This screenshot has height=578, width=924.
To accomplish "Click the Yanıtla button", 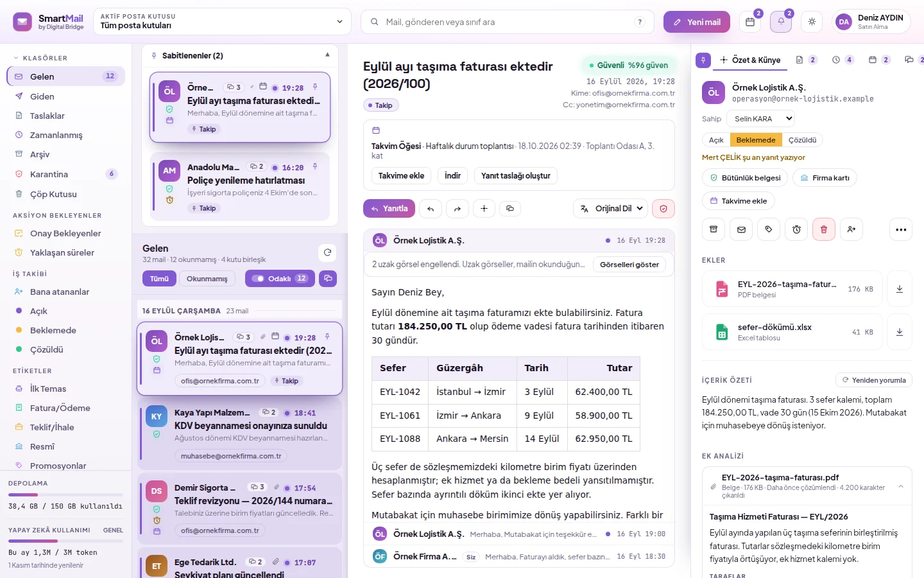I will coord(389,209).
